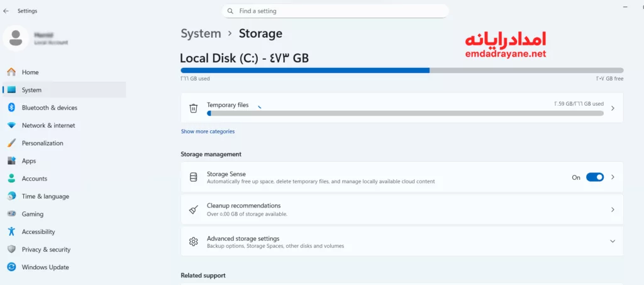Click the Find a setting search box

340,11
